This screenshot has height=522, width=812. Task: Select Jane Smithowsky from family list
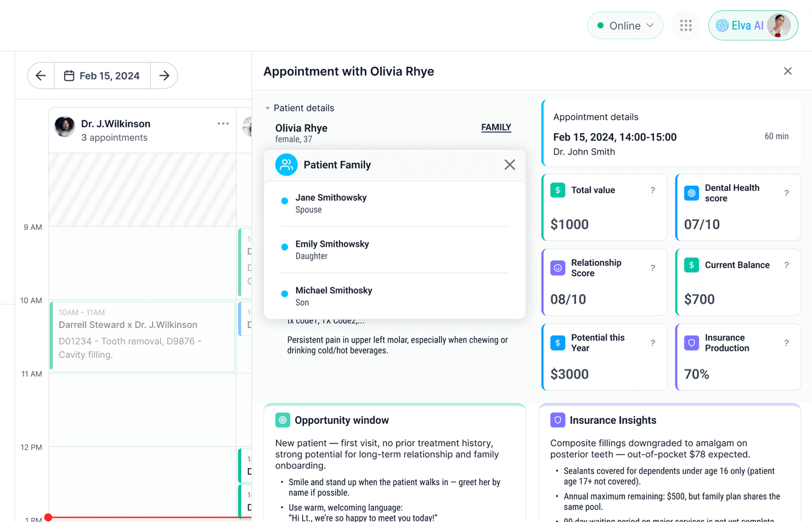tap(331, 203)
